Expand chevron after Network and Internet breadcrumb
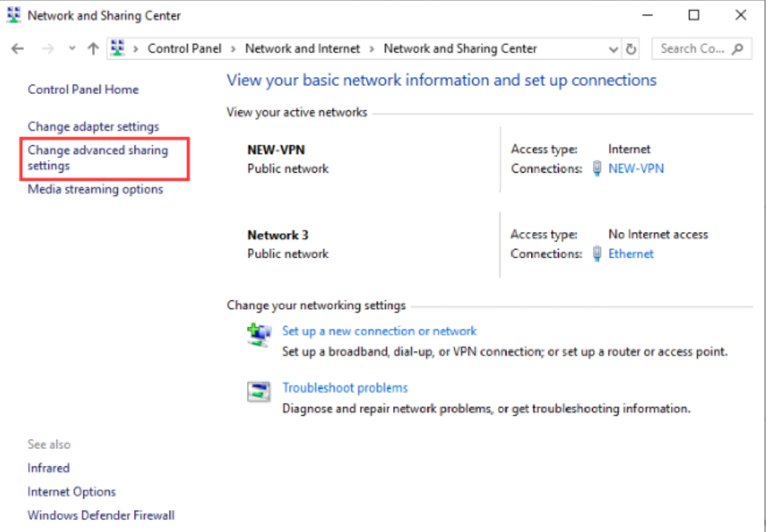The width and height of the screenshot is (777, 532). tap(372, 49)
